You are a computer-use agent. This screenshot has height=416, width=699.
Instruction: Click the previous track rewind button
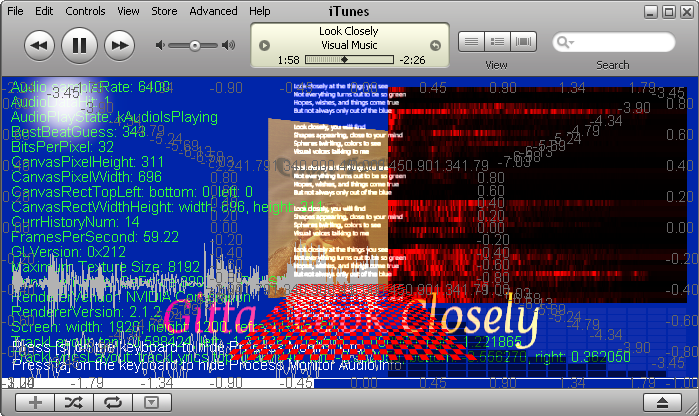click(x=39, y=45)
